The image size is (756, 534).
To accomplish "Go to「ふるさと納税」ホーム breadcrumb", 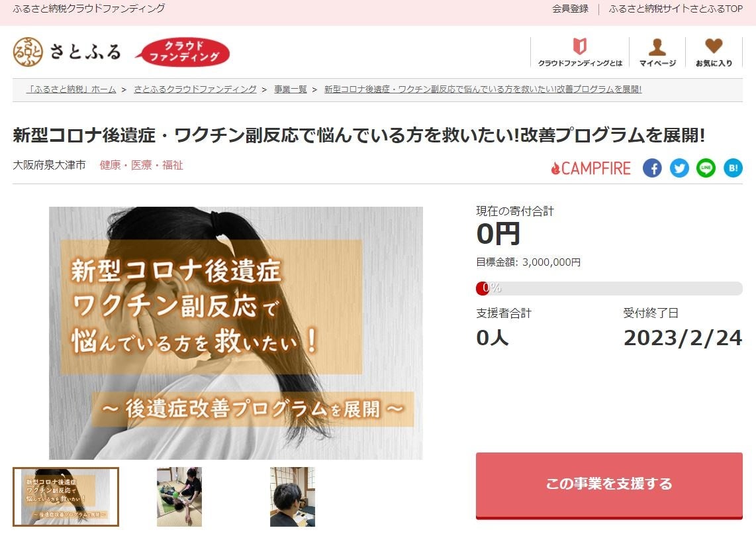I will coord(71,89).
